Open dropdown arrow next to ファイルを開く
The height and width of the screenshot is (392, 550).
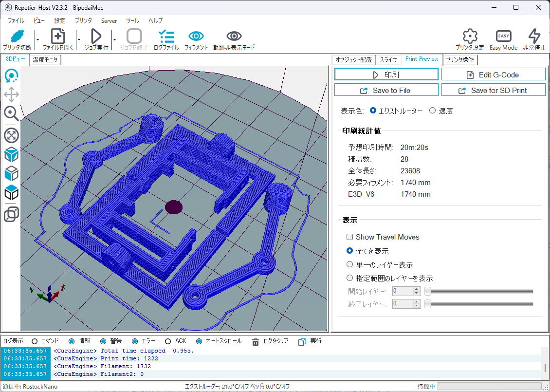pyautogui.click(x=79, y=39)
